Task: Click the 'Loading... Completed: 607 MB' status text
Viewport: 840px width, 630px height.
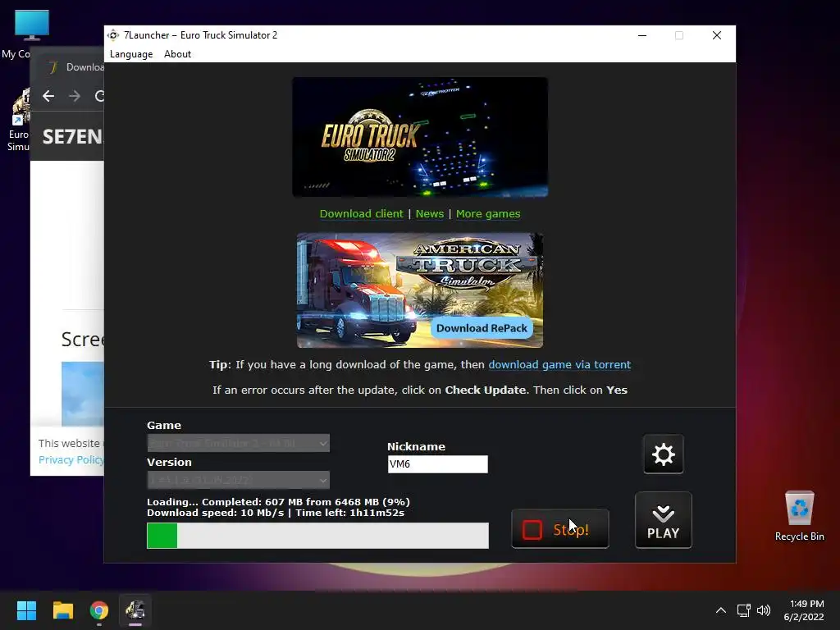Action: (278, 502)
